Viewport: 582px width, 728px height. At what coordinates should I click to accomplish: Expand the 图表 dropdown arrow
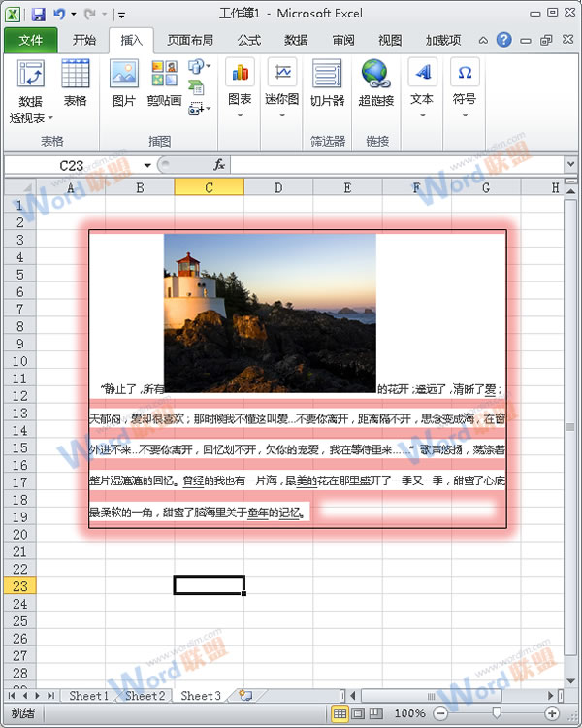point(240,116)
